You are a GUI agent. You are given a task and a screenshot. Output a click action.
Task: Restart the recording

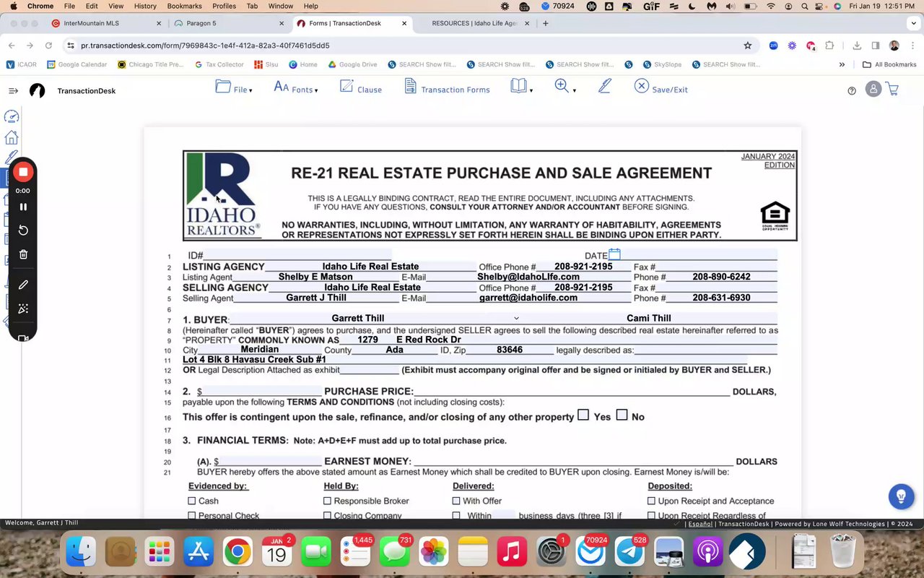pos(23,230)
